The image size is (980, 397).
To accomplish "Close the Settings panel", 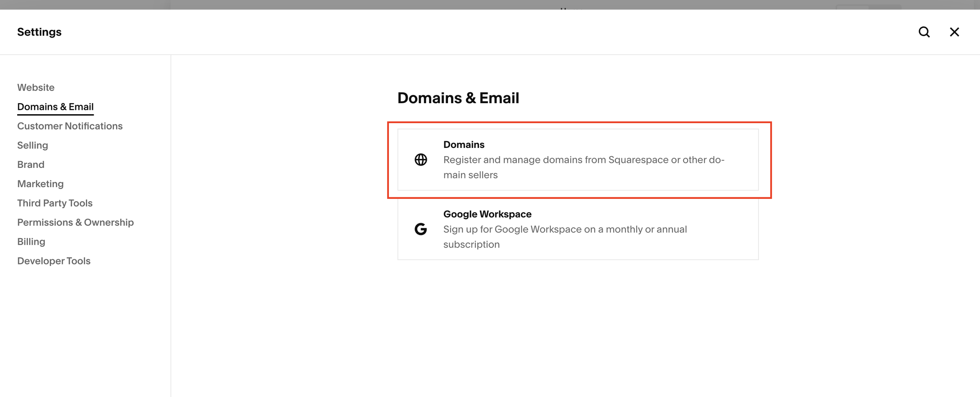I will click(955, 32).
